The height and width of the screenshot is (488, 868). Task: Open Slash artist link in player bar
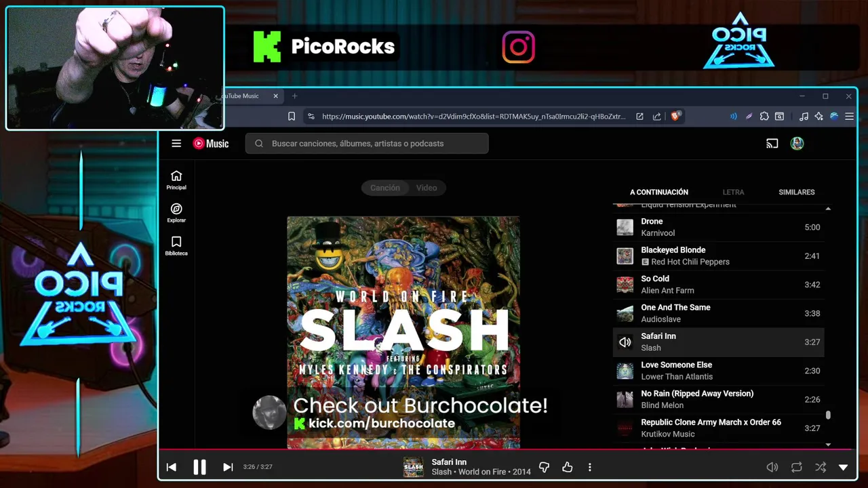click(x=441, y=472)
